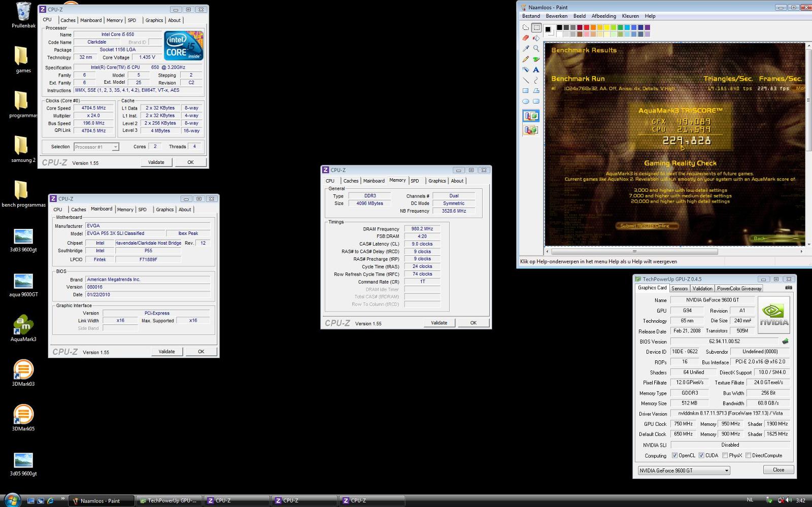Pick the red color swatch in Paint palette
This screenshot has height=507, width=812.
[x=586, y=27]
